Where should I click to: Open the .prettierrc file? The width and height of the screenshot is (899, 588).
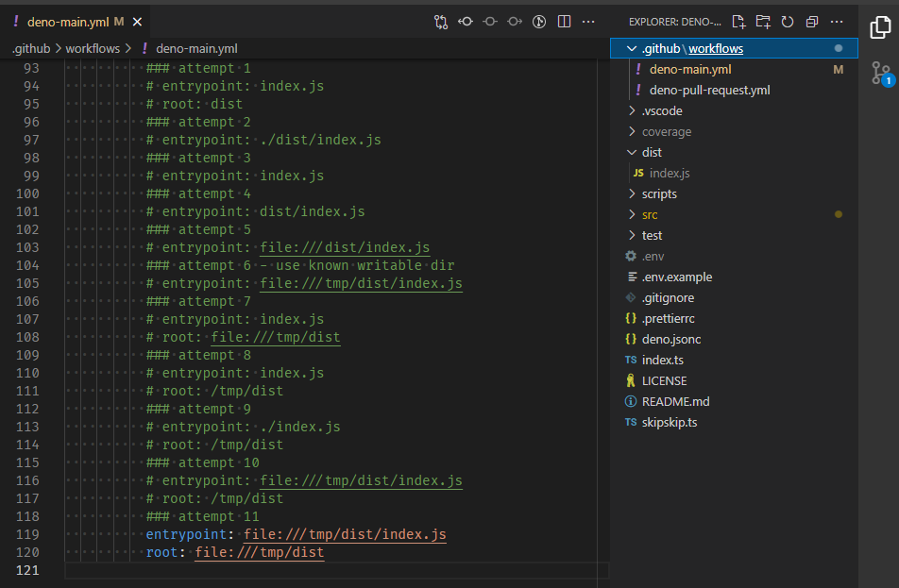(x=734, y=319)
